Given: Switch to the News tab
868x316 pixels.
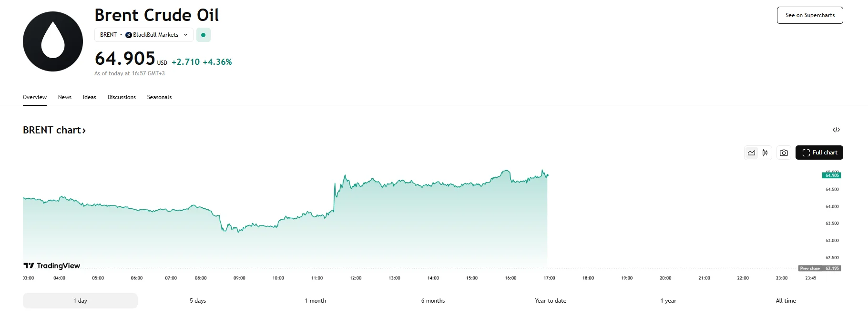Looking at the screenshot, I should pyautogui.click(x=65, y=97).
